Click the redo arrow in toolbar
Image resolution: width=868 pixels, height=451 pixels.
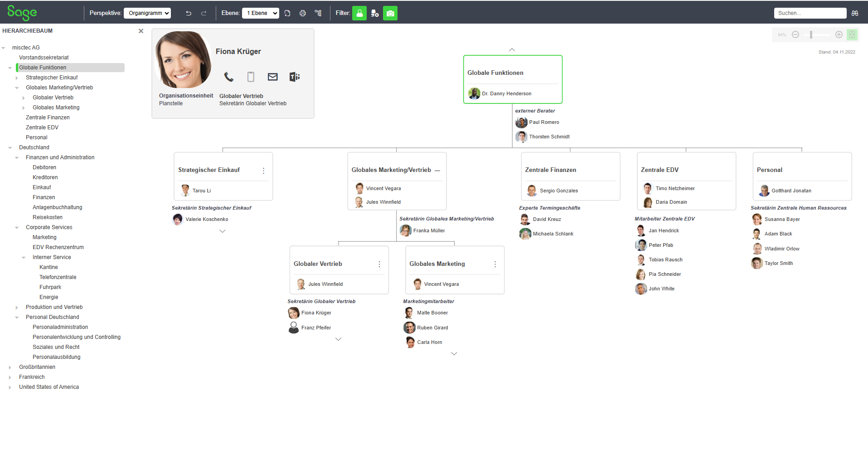[204, 13]
